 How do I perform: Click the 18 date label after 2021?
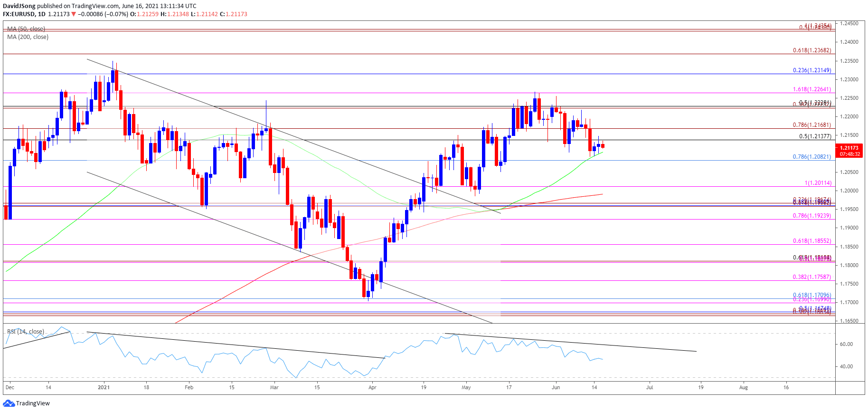point(147,387)
